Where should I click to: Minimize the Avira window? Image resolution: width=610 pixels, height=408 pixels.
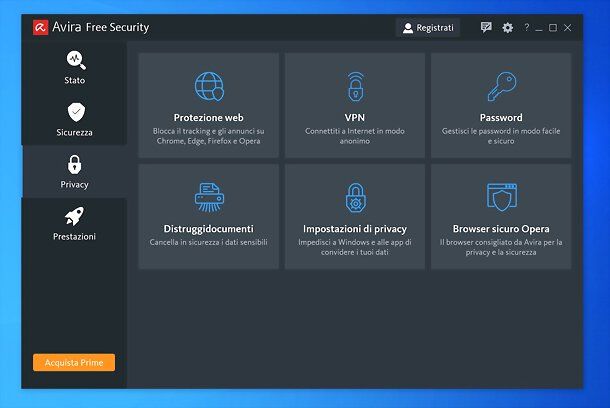click(x=539, y=28)
